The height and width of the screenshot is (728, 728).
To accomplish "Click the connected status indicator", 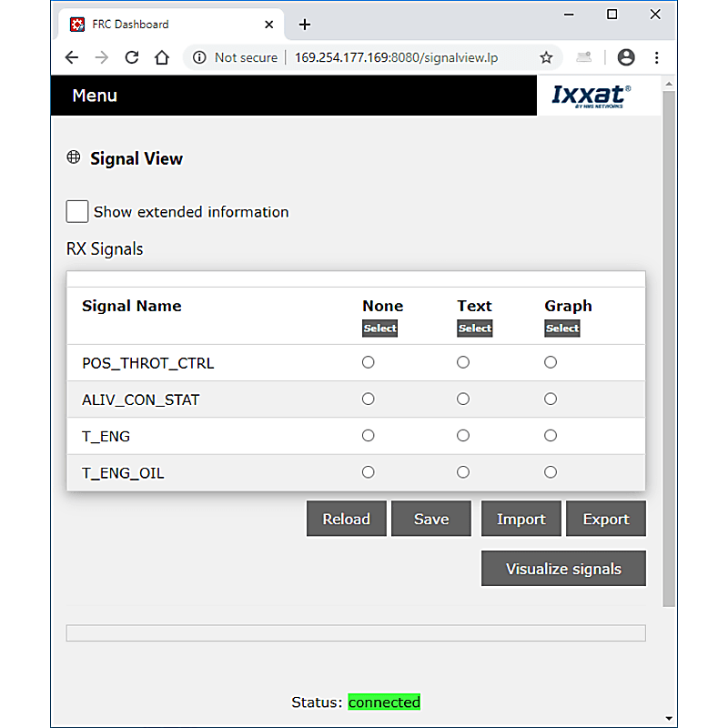I will pos(384,702).
